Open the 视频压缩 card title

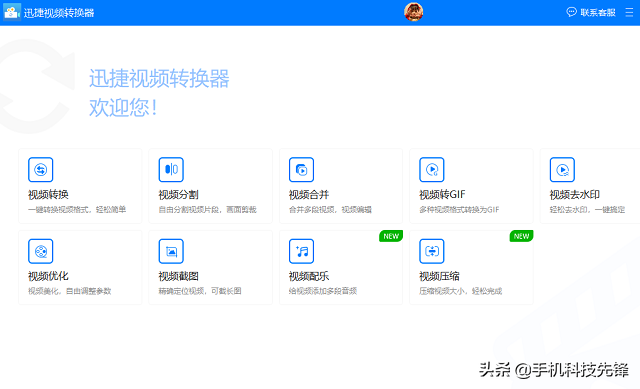pos(439,276)
